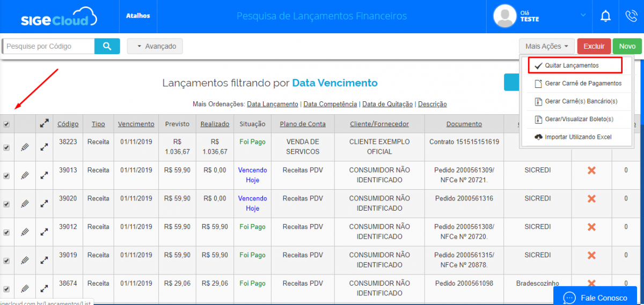Sort table by Realizado column header
644x305 pixels.
(x=215, y=124)
